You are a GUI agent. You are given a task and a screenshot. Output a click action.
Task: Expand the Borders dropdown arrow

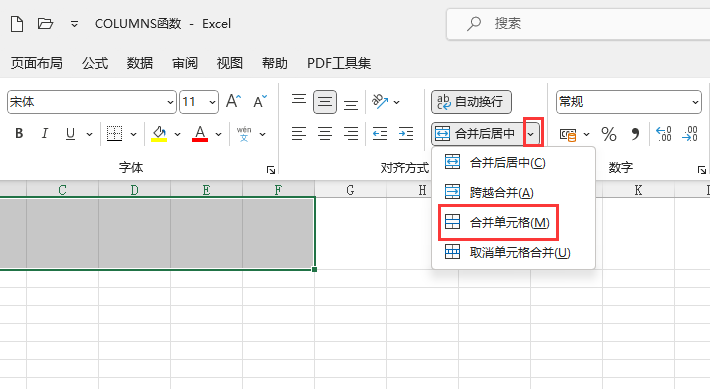(x=133, y=134)
